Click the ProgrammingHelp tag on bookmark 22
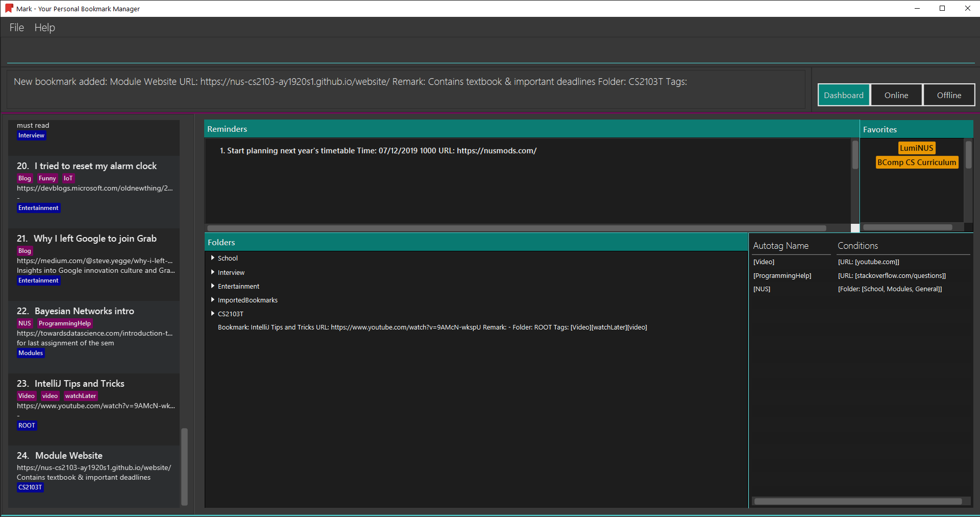This screenshot has height=517, width=980. pos(64,323)
